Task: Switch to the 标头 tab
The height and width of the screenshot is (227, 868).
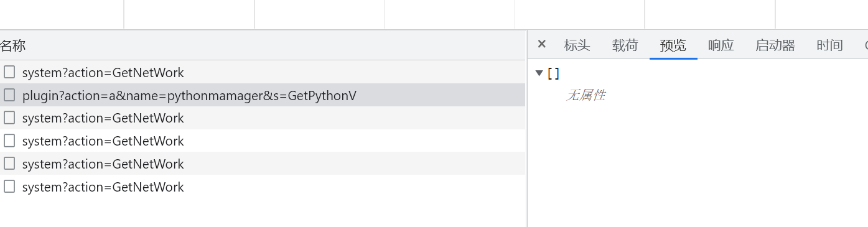Action: click(x=577, y=45)
